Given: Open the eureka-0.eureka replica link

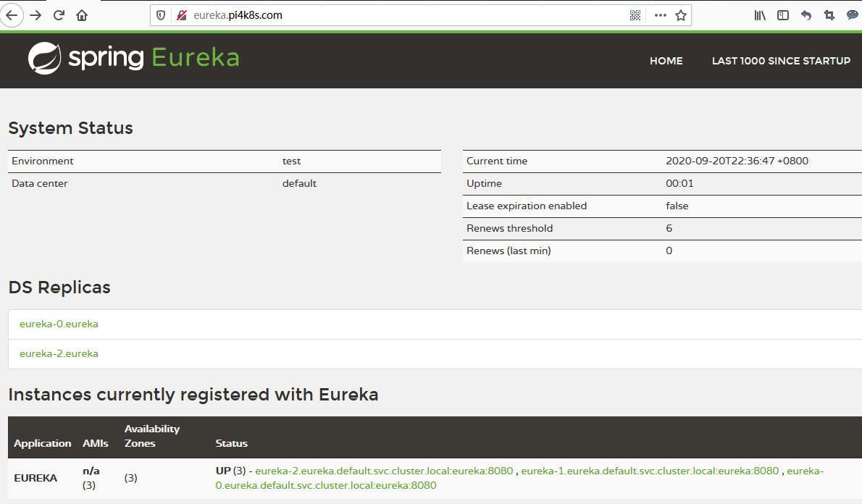Looking at the screenshot, I should 59,324.
